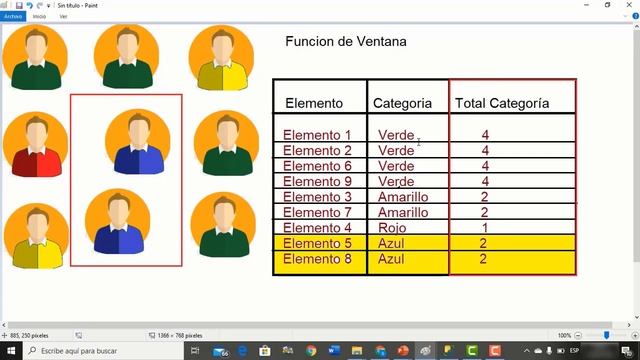Open PowerPoint from the taskbar
640x360 pixels.
click(403, 351)
